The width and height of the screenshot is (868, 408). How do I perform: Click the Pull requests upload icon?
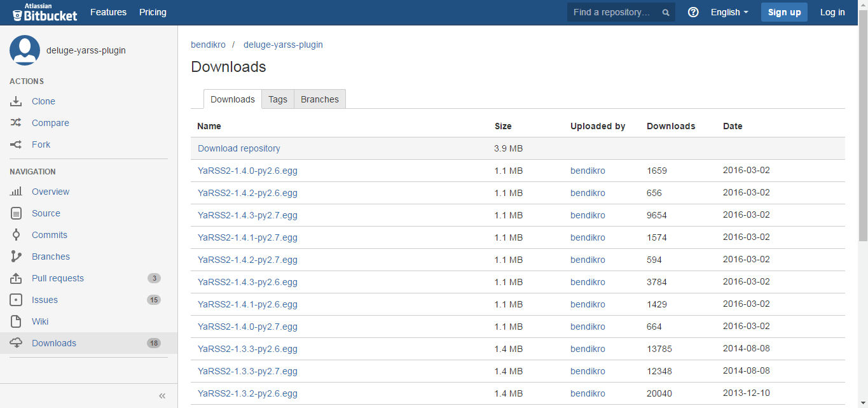tap(16, 278)
